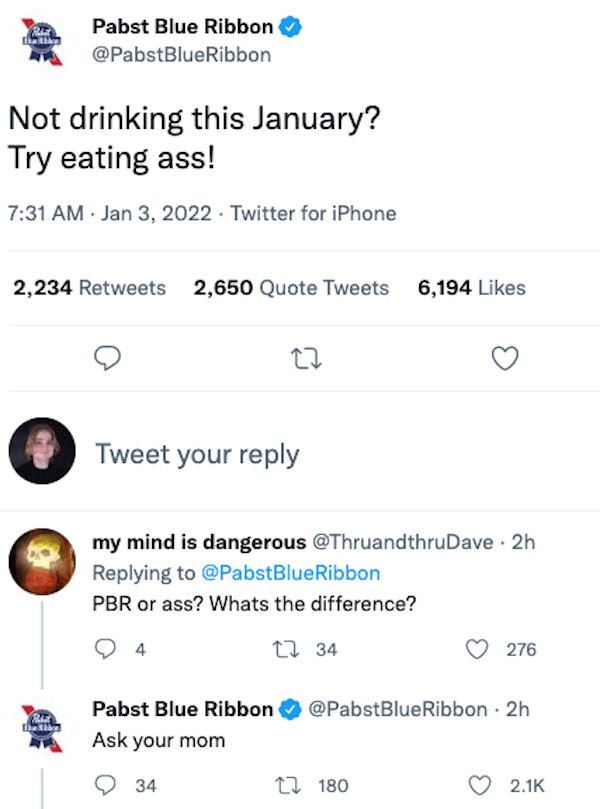Open the 2,234 Retweets list
Viewport: 600px width, 809px height.
click(90, 288)
